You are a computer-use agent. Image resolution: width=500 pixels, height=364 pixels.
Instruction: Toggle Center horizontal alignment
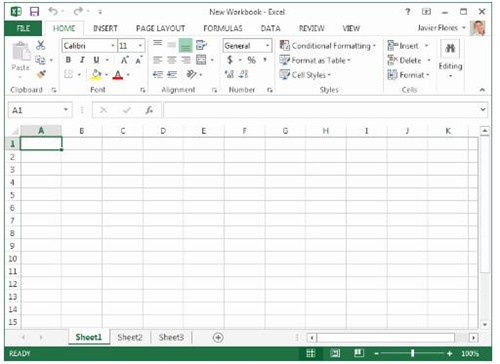pyautogui.click(x=171, y=60)
